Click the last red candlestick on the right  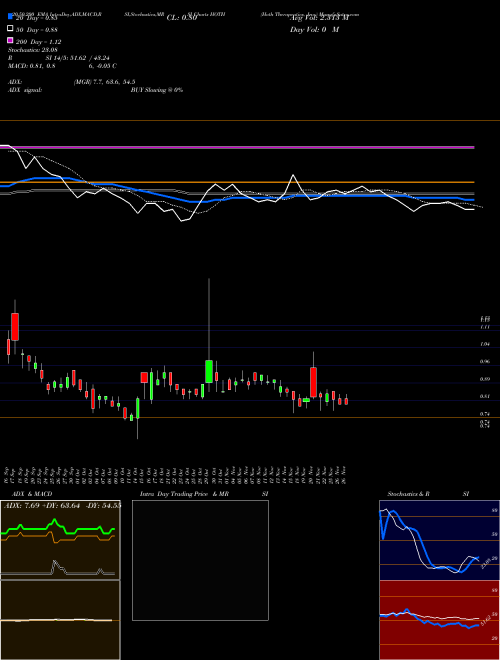(346, 401)
